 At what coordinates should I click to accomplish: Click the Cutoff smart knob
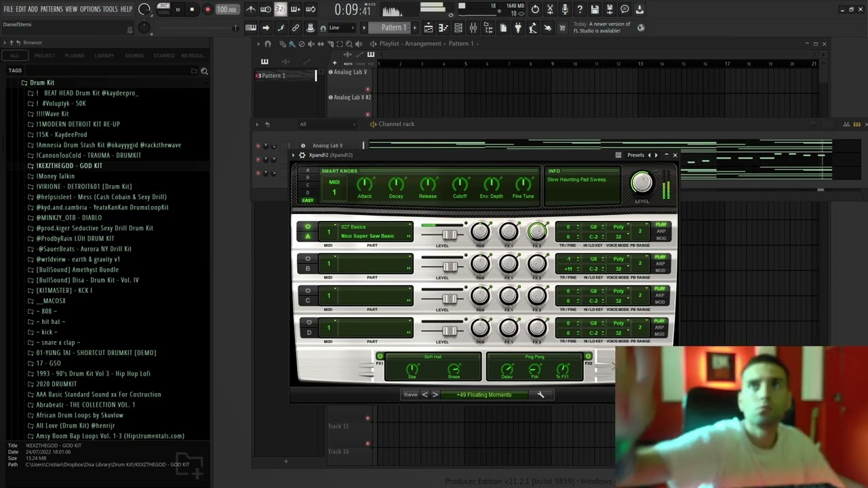tap(460, 184)
